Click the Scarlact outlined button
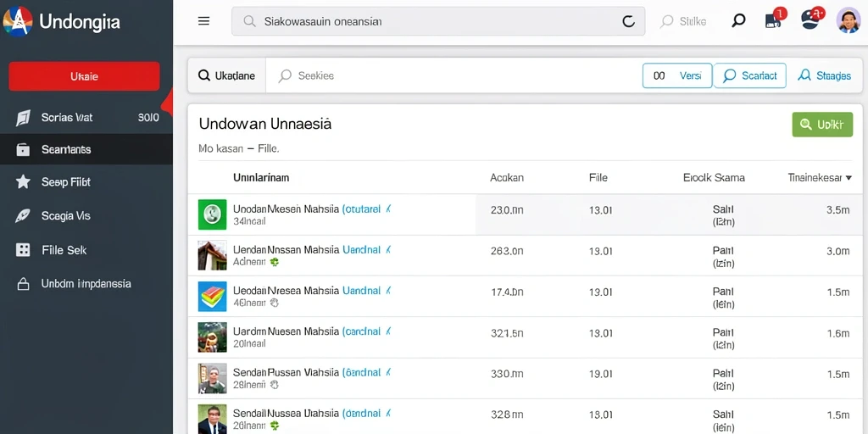This screenshot has width=868, height=434. point(749,75)
